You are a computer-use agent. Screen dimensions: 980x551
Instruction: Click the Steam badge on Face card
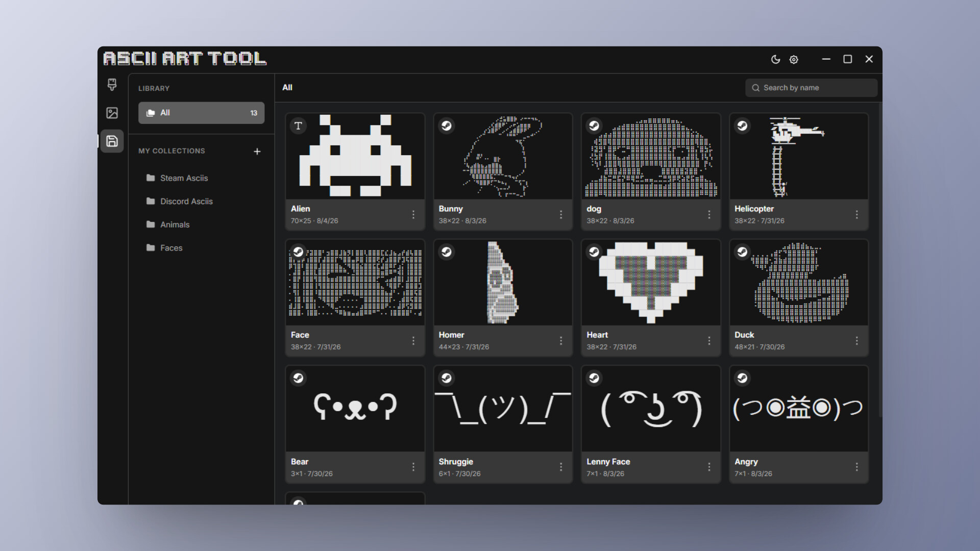[x=299, y=252]
